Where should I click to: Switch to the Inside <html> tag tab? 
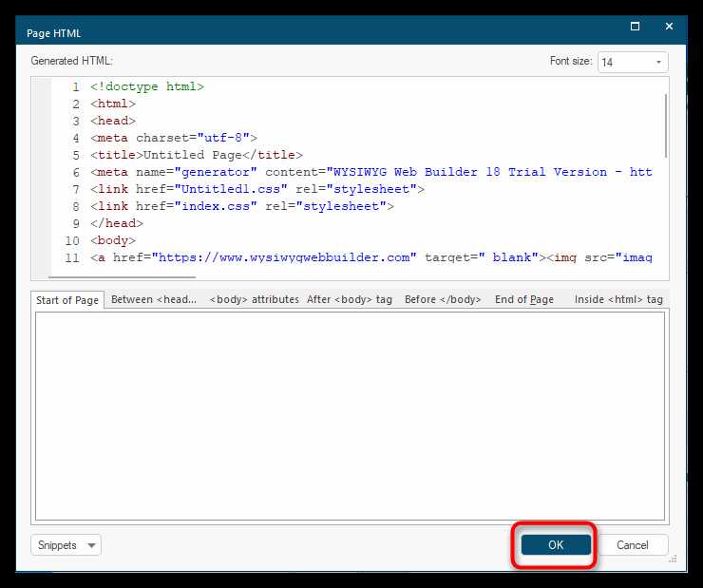(x=618, y=299)
